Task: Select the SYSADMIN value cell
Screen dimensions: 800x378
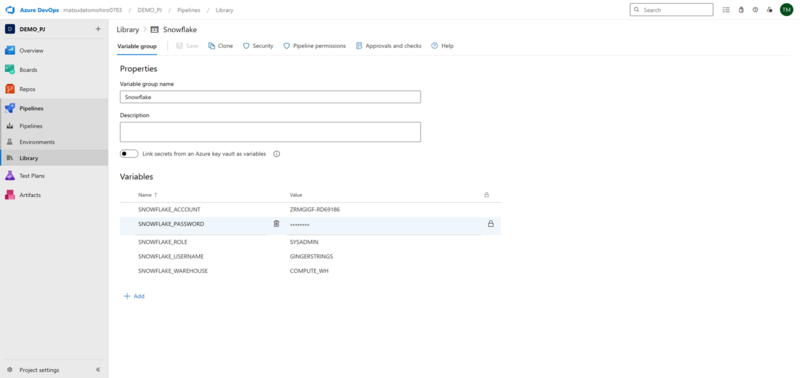Action: pos(304,242)
